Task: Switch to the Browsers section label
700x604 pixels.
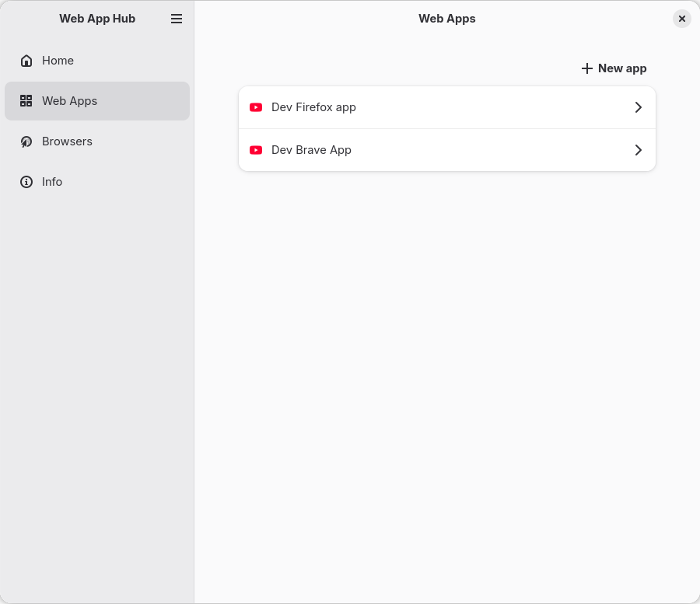Action: click(x=67, y=141)
